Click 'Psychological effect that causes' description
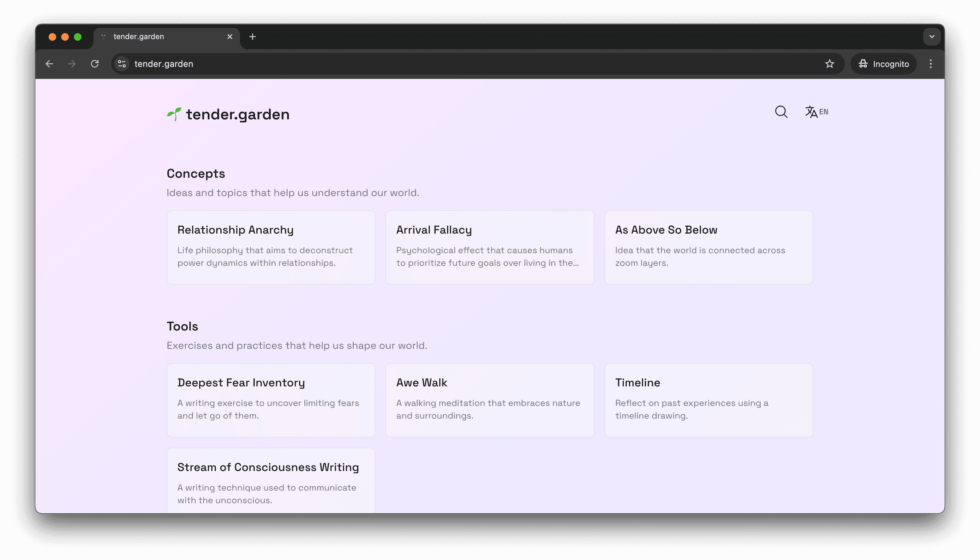Screen dimensions: 980x560 487,257
